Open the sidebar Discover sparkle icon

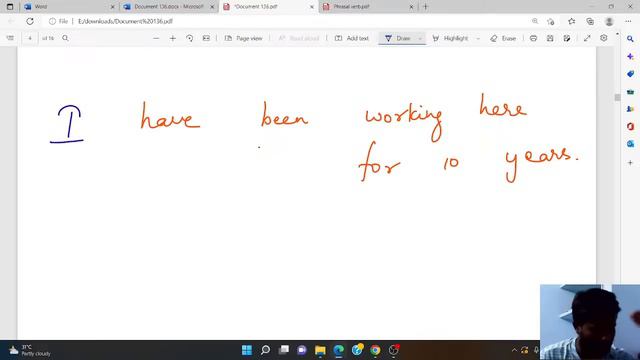[630, 56]
